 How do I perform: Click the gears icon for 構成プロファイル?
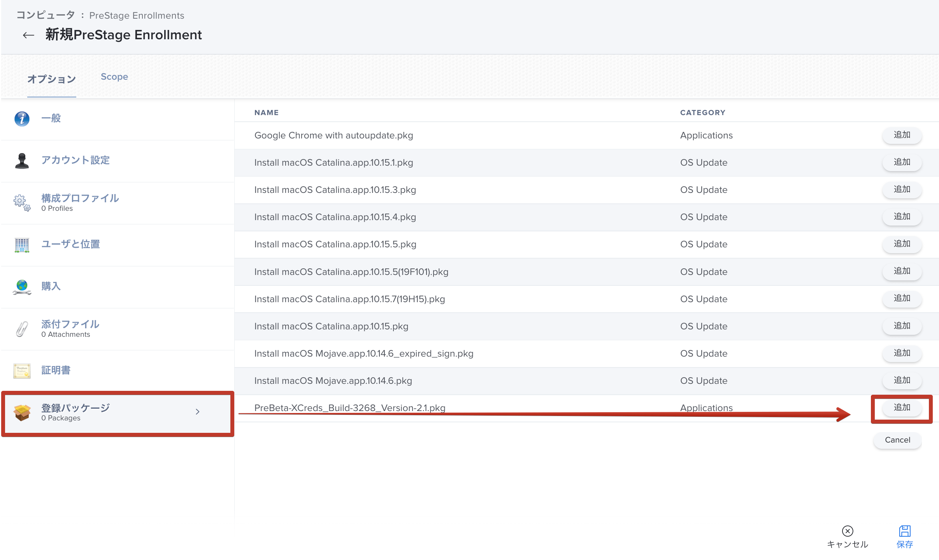click(22, 203)
